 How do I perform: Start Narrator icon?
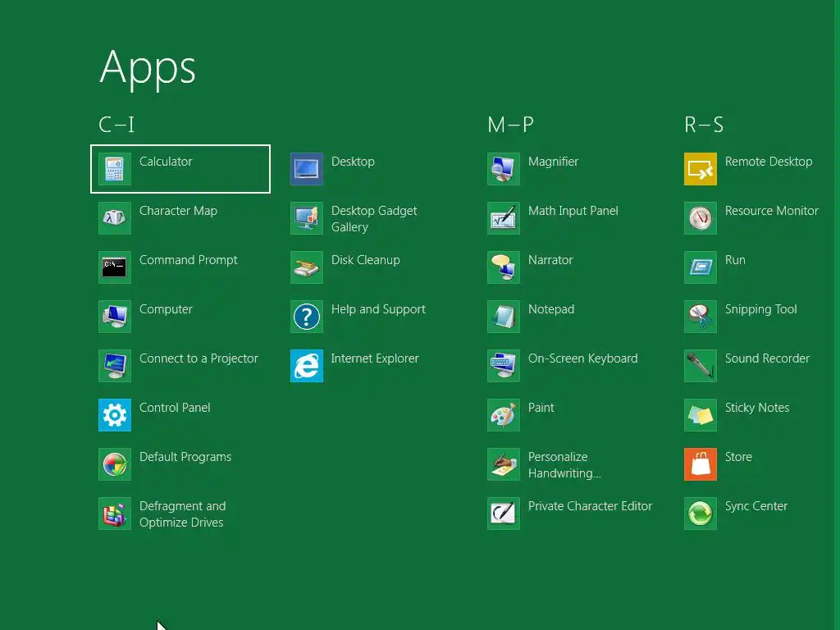coord(504,267)
